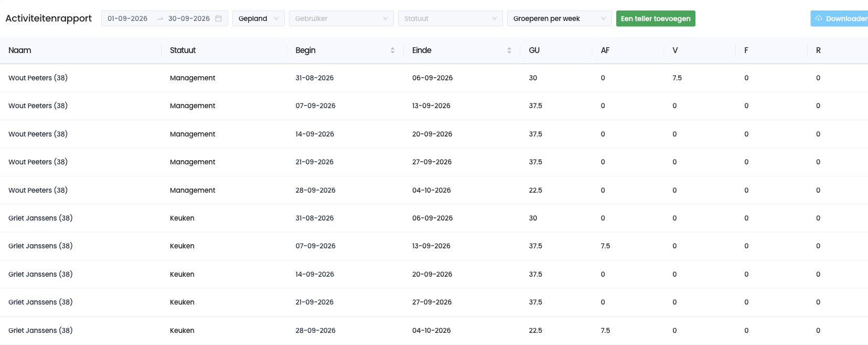Click end date 13-09-2026 in Griet Janssens row
The width and height of the screenshot is (868, 345).
pyautogui.click(x=431, y=246)
